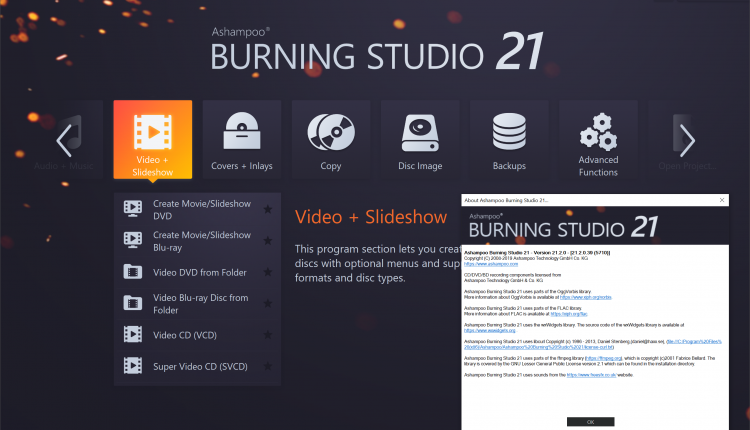Choose Create Movie/Slideshow DVD
This screenshot has width=750, height=430.
click(x=197, y=209)
